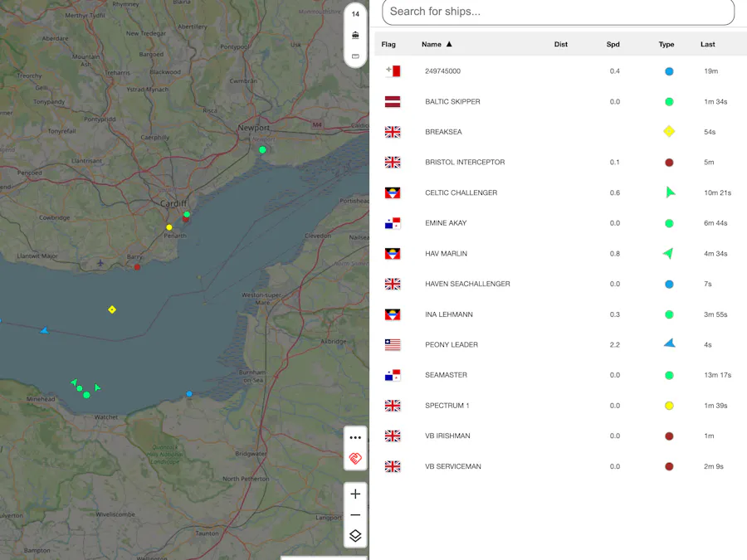Image resolution: width=747 pixels, height=560 pixels.
Task: Open the three-dots more options panel
Action: (x=355, y=437)
